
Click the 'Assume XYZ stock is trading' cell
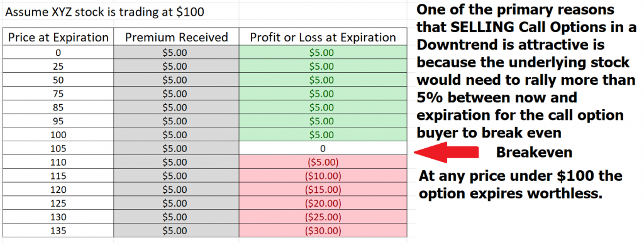[105, 12]
